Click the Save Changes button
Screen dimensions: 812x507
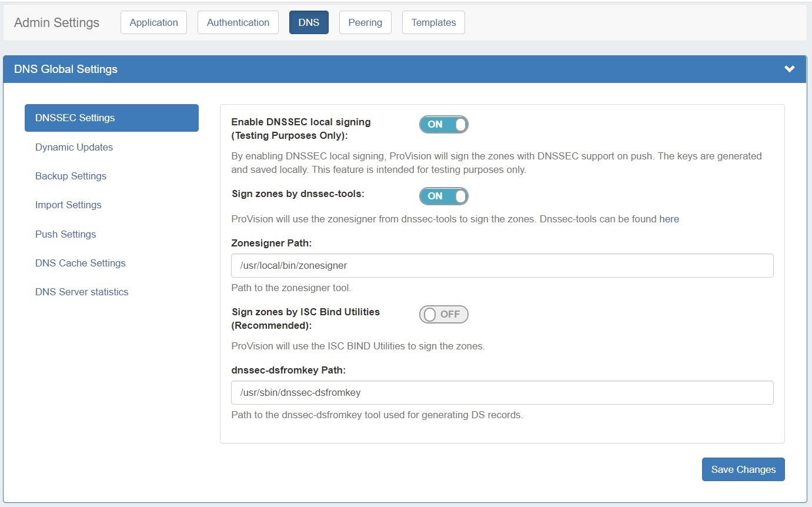pyautogui.click(x=743, y=469)
